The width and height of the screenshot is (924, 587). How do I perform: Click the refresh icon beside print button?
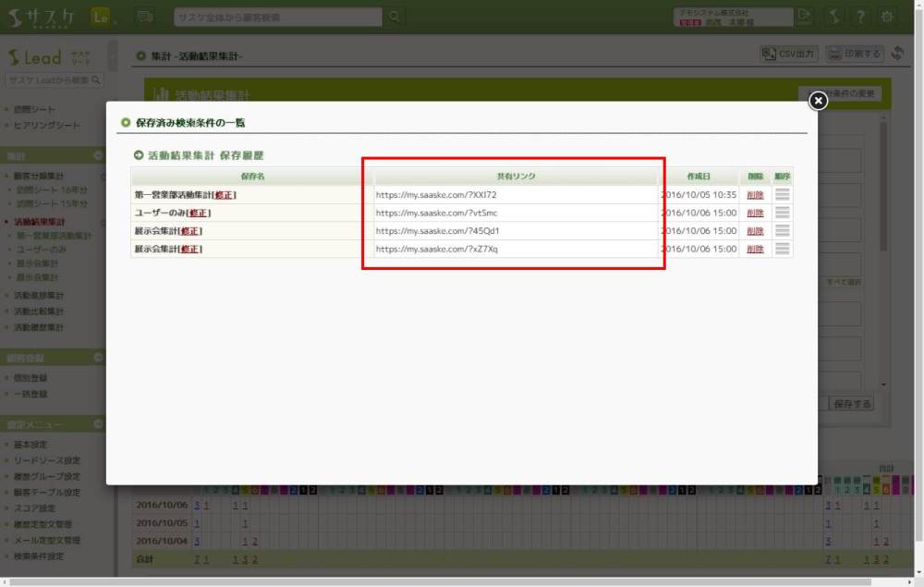click(898, 54)
